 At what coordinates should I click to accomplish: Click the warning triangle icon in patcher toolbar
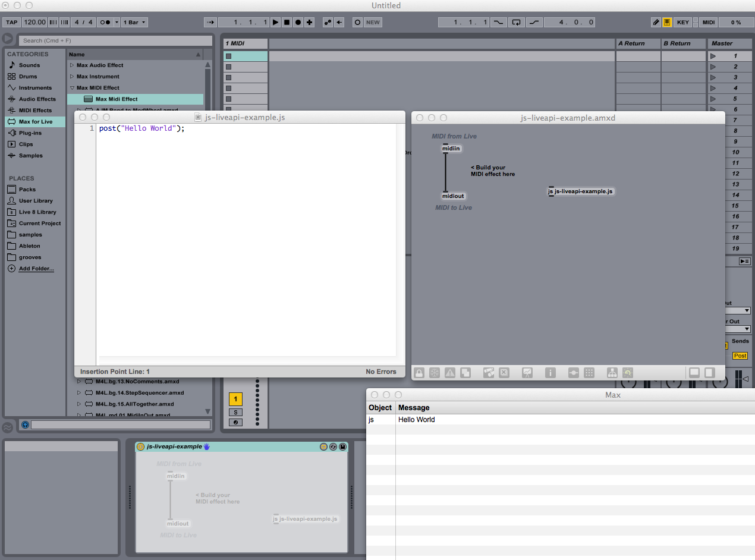(x=450, y=373)
